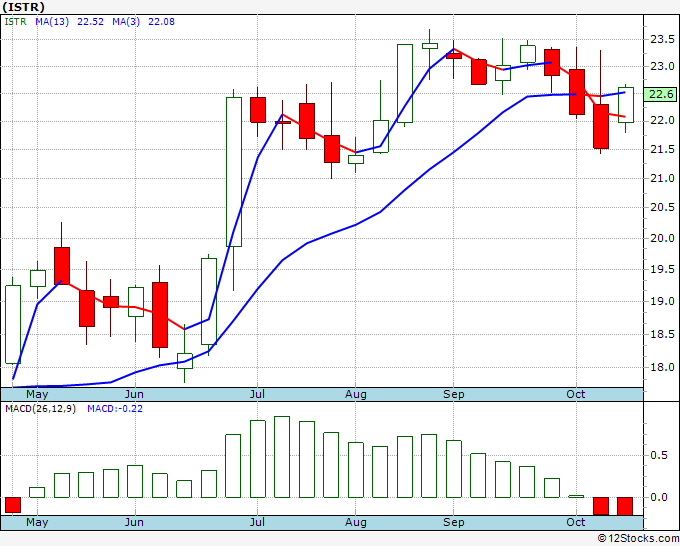Click Aug on the price chart axis
This screenshot has width=680, height=546.
tap(356, 394)
